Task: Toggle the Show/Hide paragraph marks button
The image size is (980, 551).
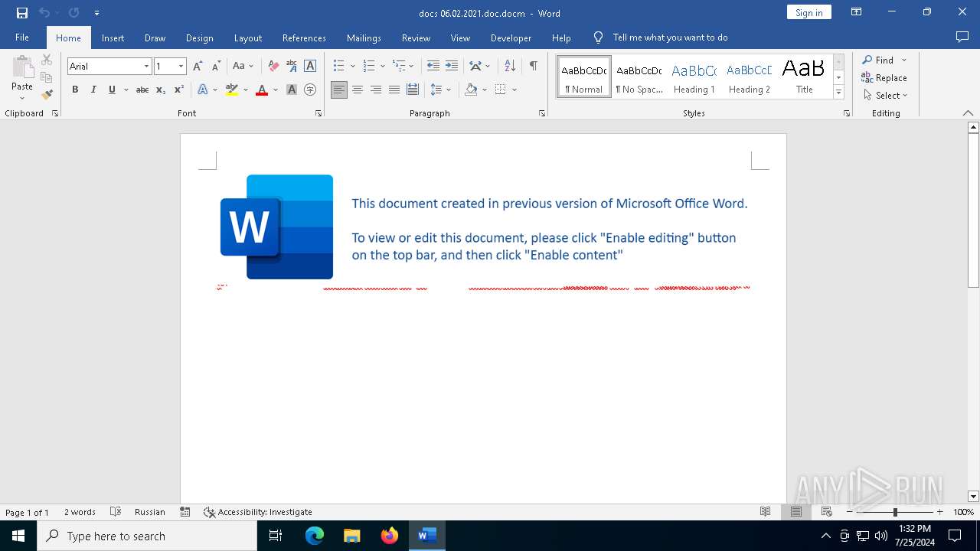Action: pyautogui.click(x=533, y=66)
